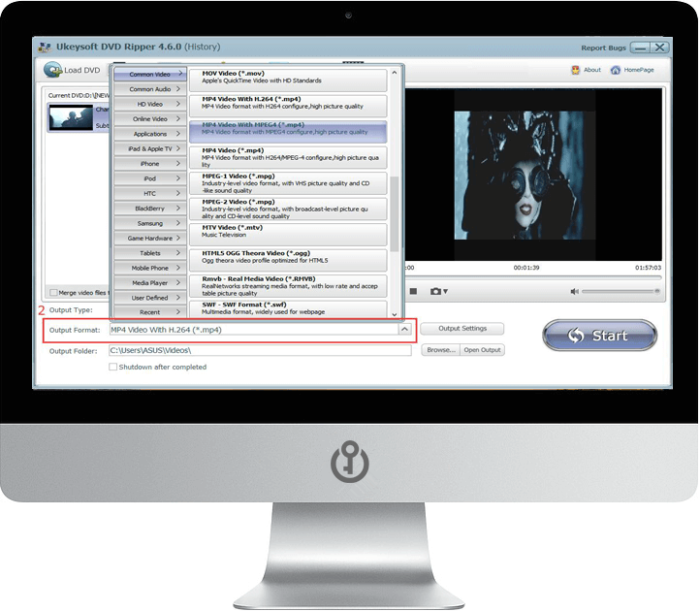Click the Report Bugs link

(x=603, y=48)
